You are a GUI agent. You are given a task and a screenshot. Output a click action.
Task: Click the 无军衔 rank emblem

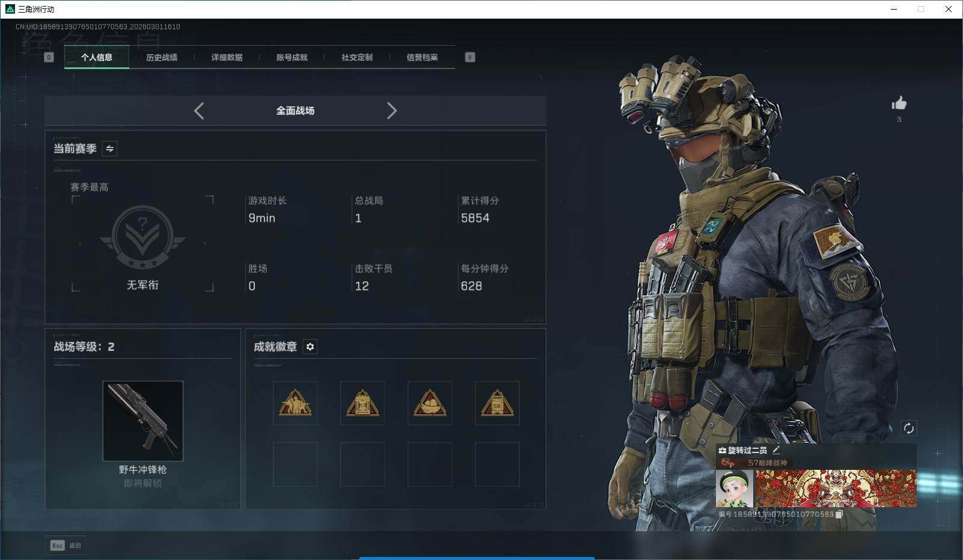click(x=142, y=237)
